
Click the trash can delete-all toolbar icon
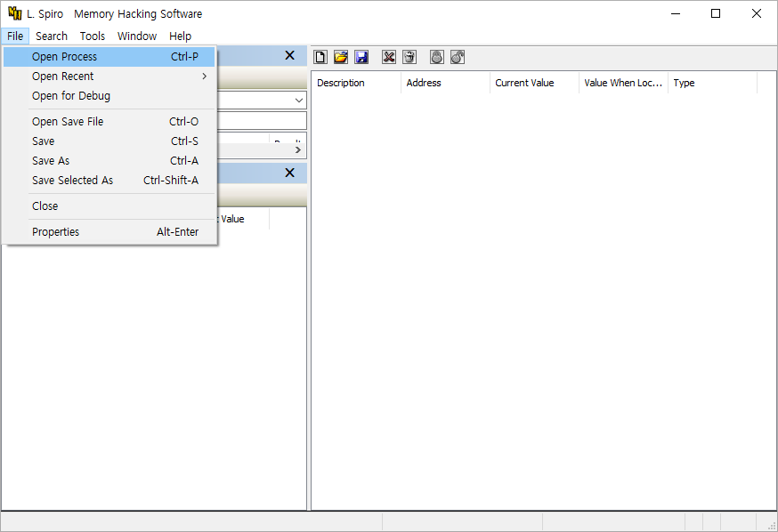pos(409,57)
